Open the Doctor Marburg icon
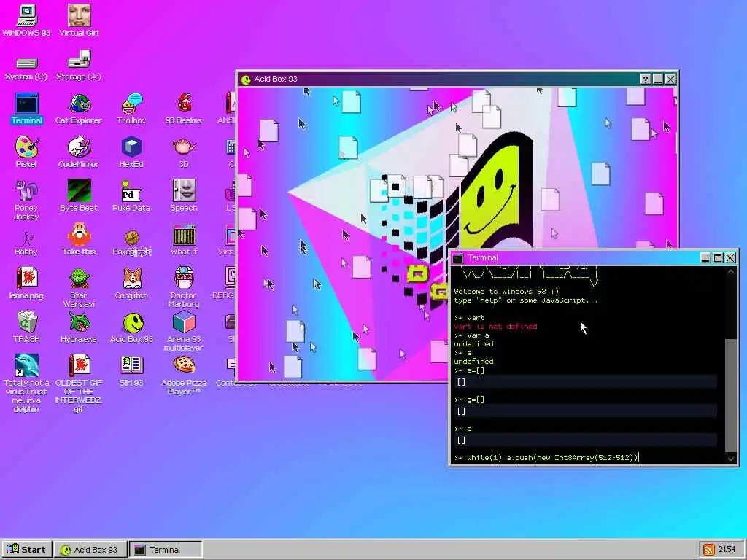The image size is (747, 560). click(x=184, y=287)
